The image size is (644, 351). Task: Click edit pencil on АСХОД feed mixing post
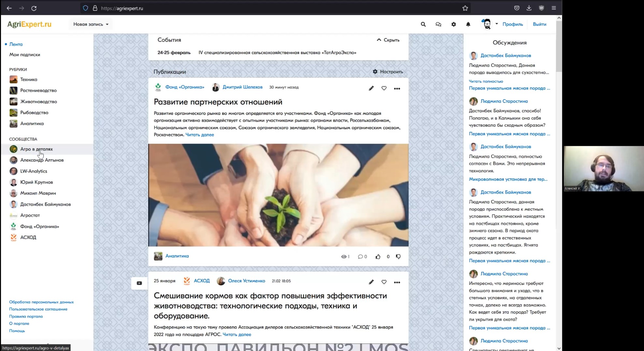(x=371, y=282)
